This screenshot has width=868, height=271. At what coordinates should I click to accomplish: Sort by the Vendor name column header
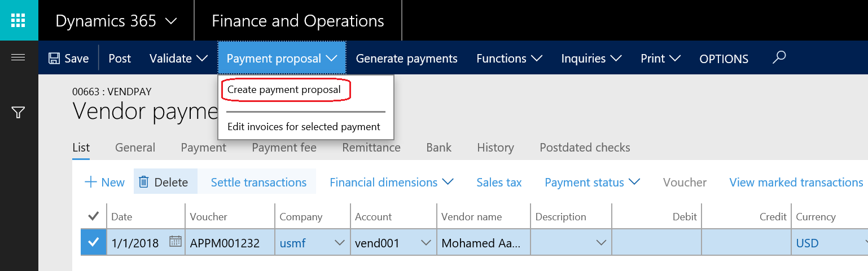[471, 217]
